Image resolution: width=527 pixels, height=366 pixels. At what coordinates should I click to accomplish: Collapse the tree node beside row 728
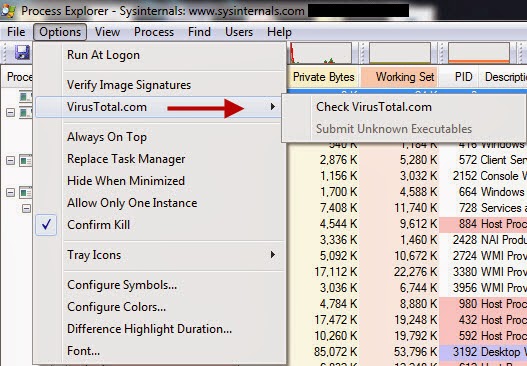(26, 208)
